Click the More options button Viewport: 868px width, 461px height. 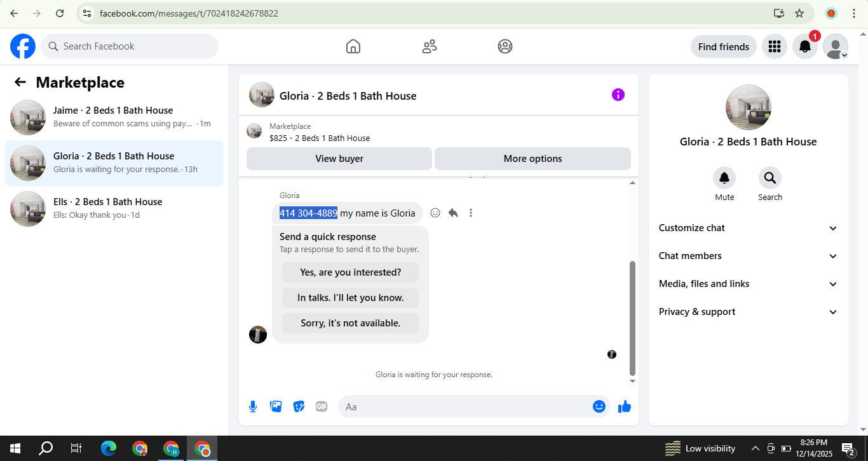[532, 159]
